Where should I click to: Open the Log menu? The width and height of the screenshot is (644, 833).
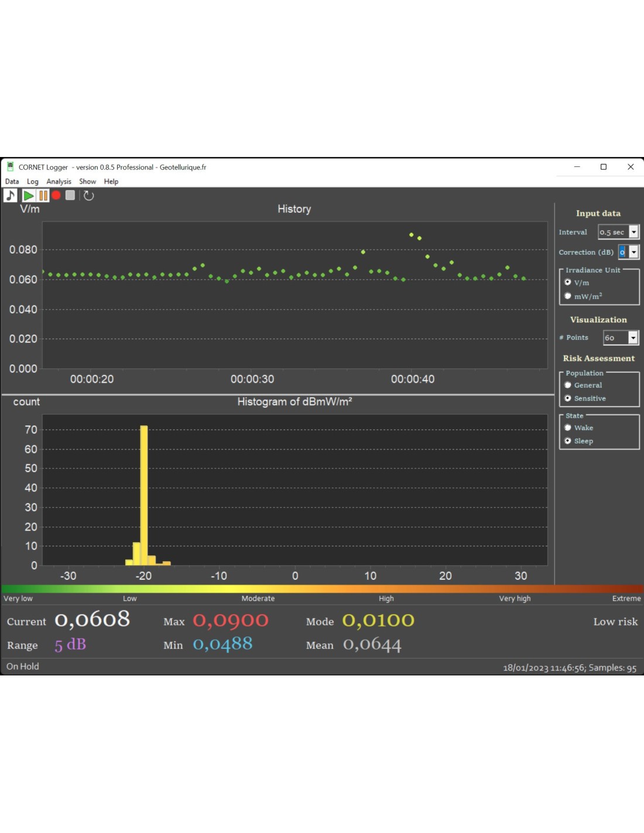click(33, 182)
